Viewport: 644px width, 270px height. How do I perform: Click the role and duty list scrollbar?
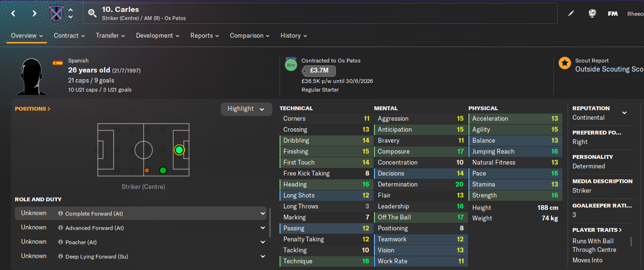click(270, 219)
